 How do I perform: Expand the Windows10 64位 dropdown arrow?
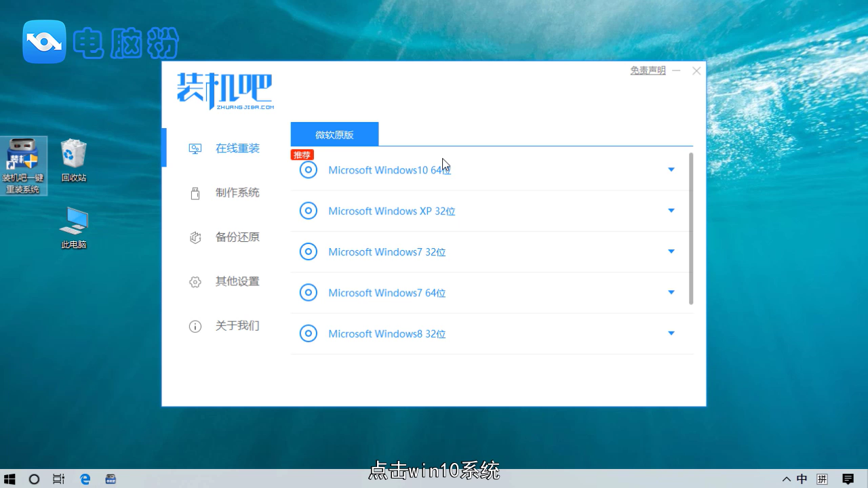(671, 169)
